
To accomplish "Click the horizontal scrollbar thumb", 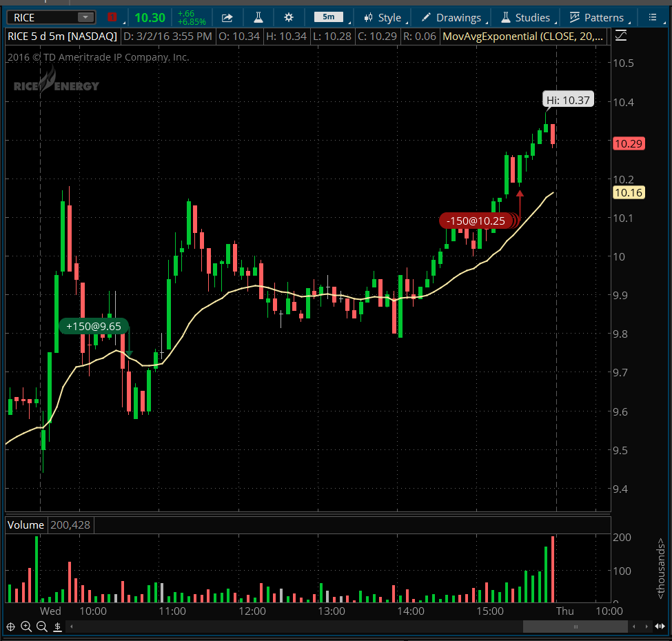I will [575, 627].
